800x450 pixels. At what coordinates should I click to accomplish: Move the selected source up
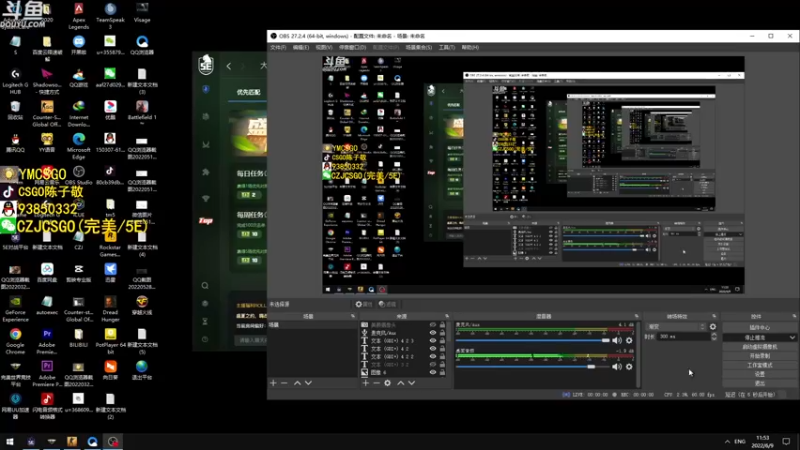401,383
